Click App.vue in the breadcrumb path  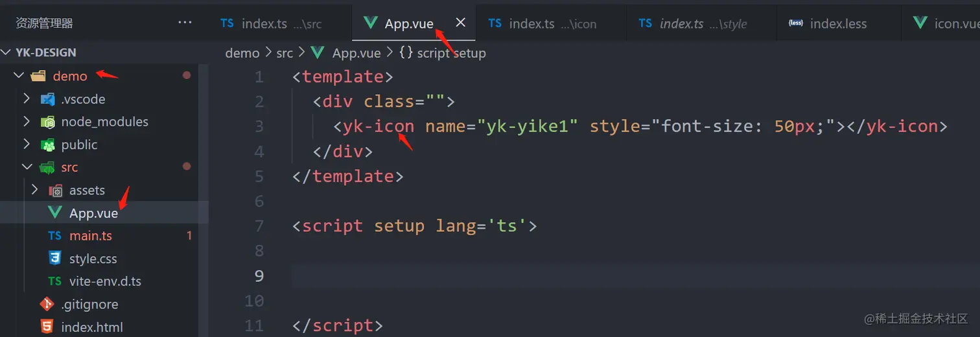[356, 53]
